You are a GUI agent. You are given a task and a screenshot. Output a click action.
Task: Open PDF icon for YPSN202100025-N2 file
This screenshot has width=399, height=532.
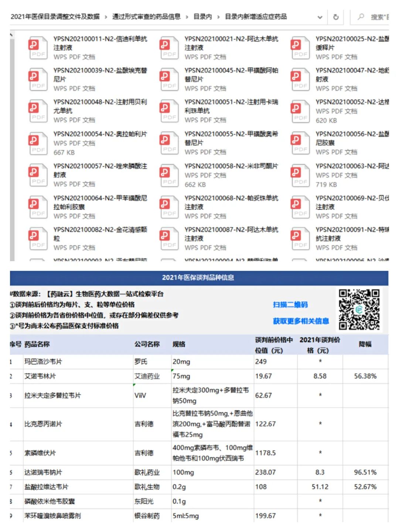click(x=300, y=48)
